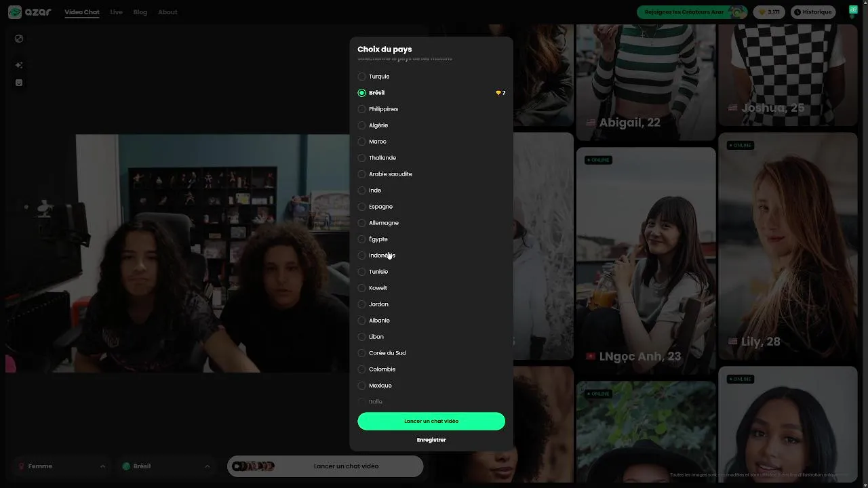
Task: Open Lily, 28 profile card
Action: point(788,245)
